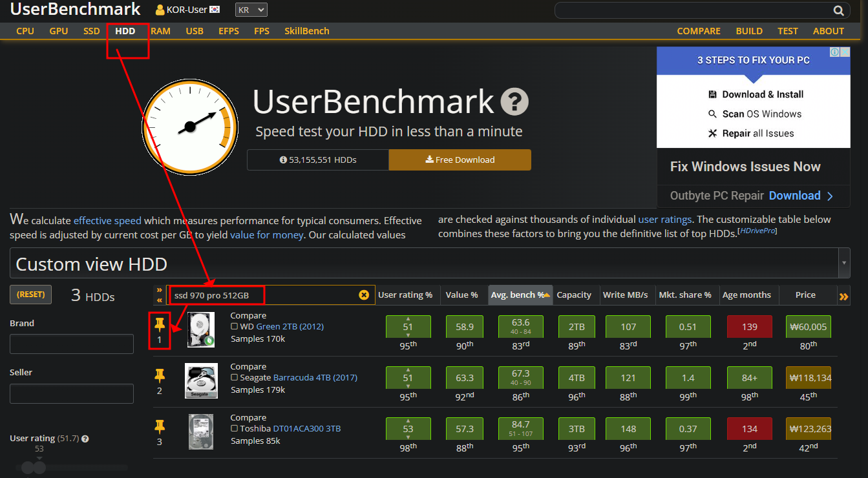Open the FPS tab
The image size is (868, 478).
tap(262, 31)
